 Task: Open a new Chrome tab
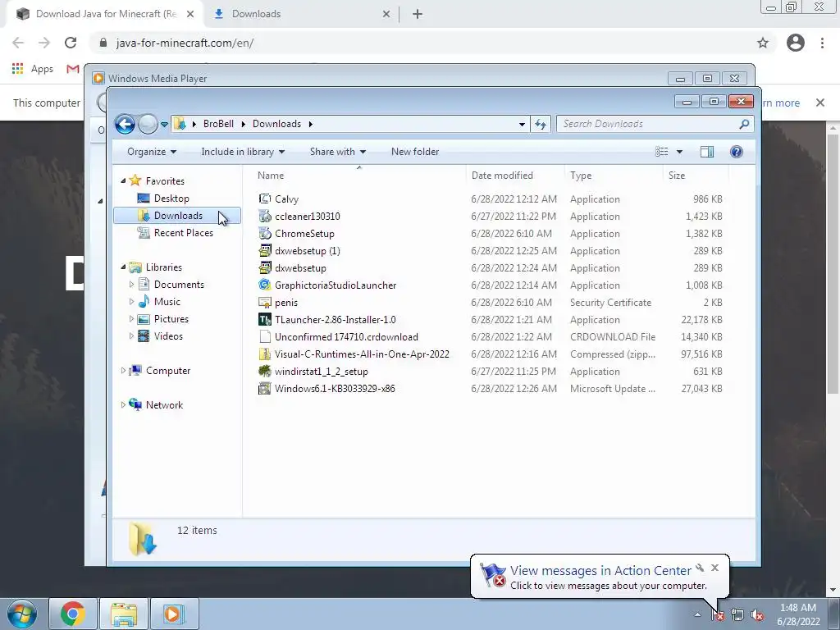coord(418,14)
